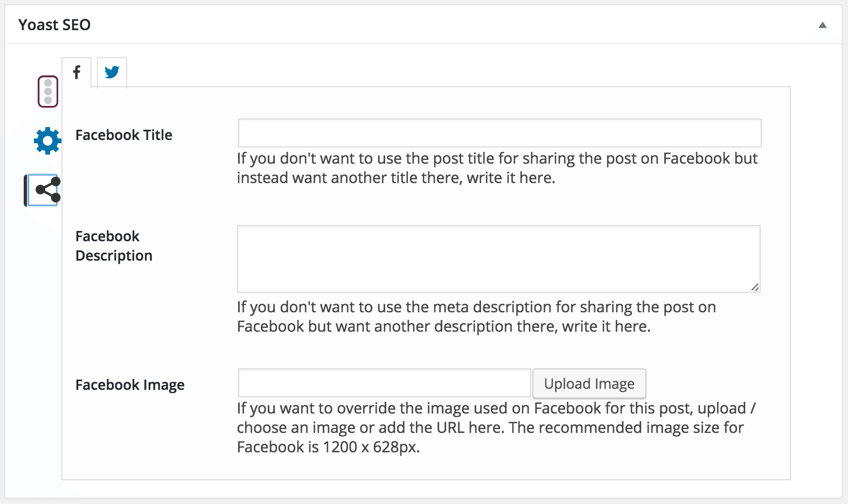Click inside the Facebook Description textarea
The width and height of the screenshot is (848, 504).
499,259
